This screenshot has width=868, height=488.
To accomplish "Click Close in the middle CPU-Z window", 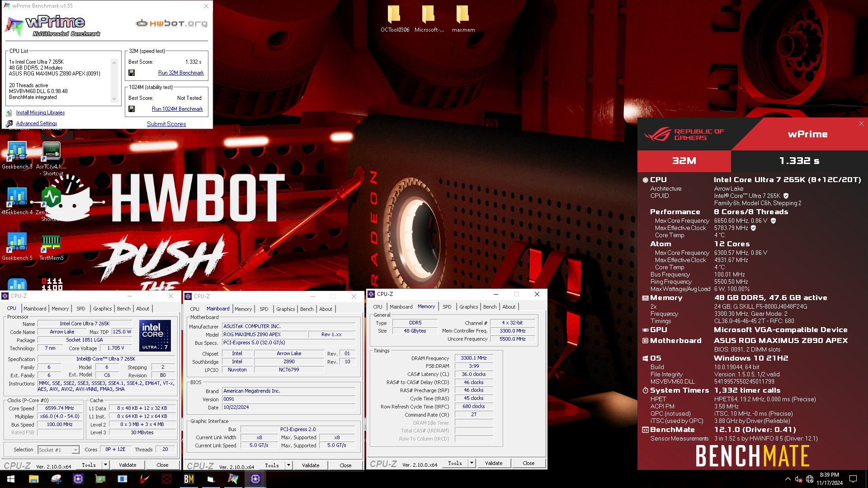I will pyautogui.click(x=345, y=465).
